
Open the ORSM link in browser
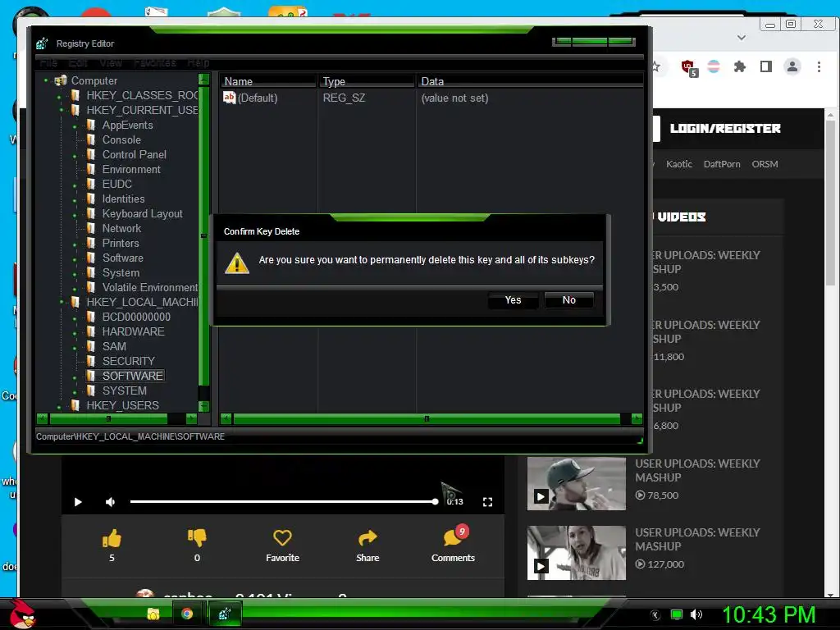(x=765, y=164)
